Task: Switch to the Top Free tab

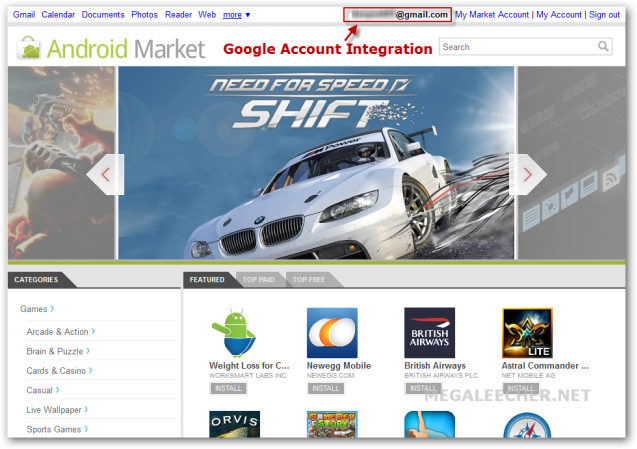Action: pyautogui.click(x=309, y=280)
